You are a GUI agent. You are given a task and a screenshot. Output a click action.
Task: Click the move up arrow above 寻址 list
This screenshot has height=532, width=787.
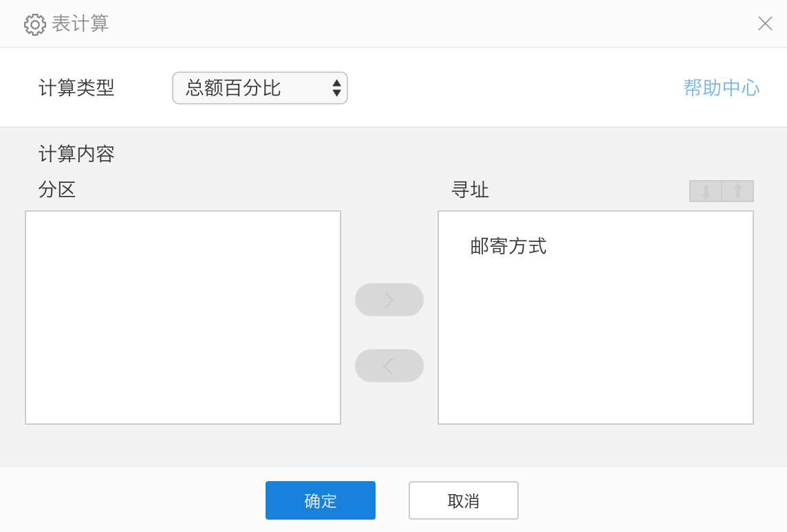tap(737, 191)
